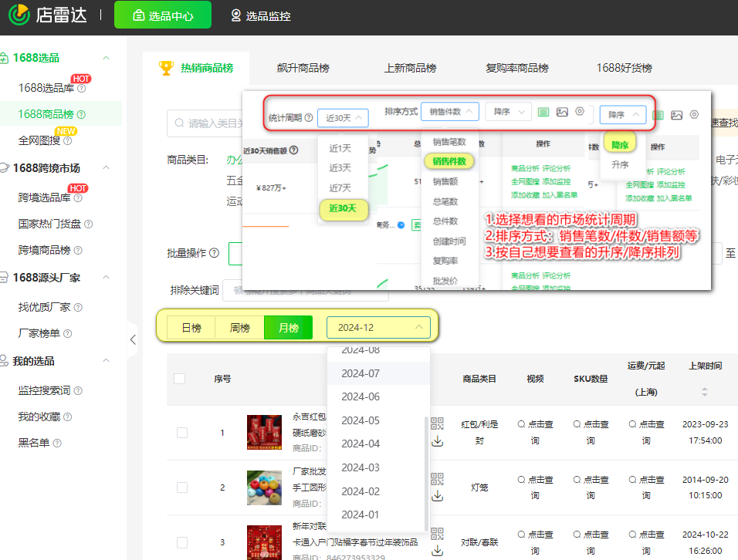Viewport: 738px width, 560px height.
Task: Open the 近30天 statistics period dropdown
Action: 344,118
